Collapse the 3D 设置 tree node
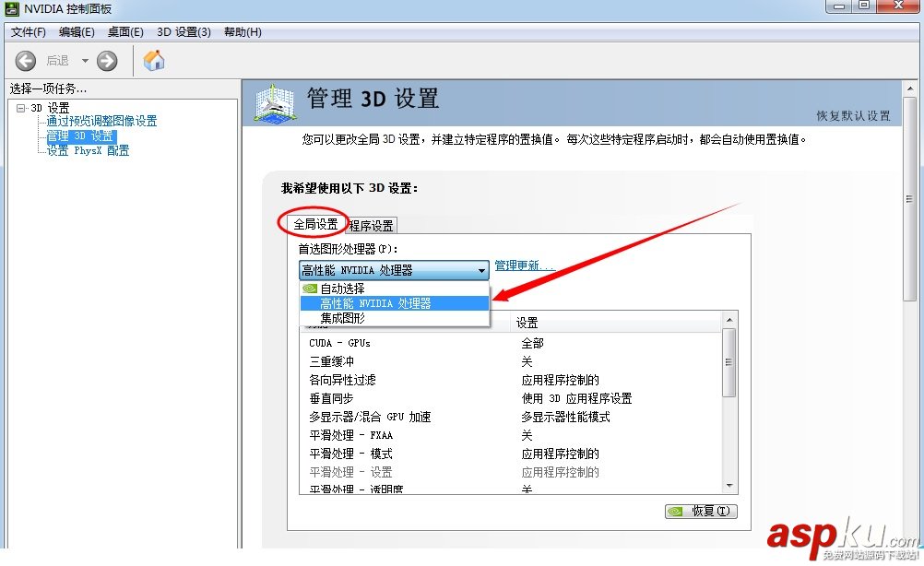The image size is (924, 566). coord(21,108)
